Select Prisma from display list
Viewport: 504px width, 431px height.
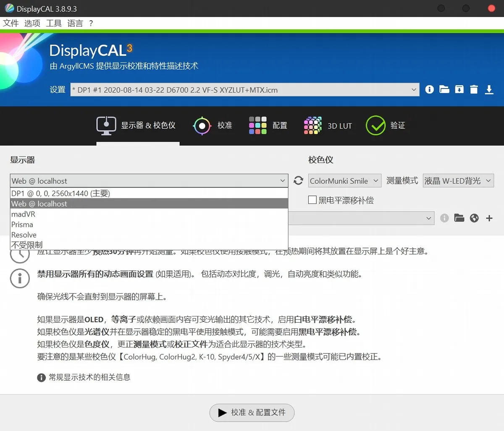coord(149,225)
